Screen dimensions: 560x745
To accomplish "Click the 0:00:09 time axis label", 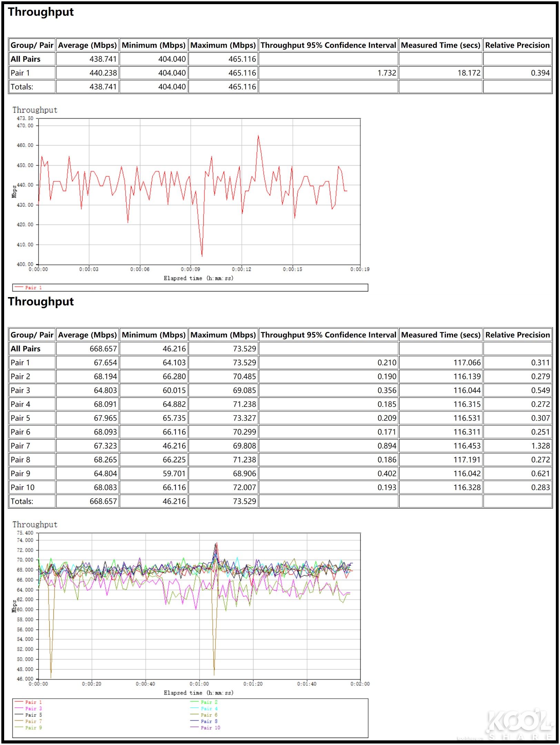I will (190, 269).
